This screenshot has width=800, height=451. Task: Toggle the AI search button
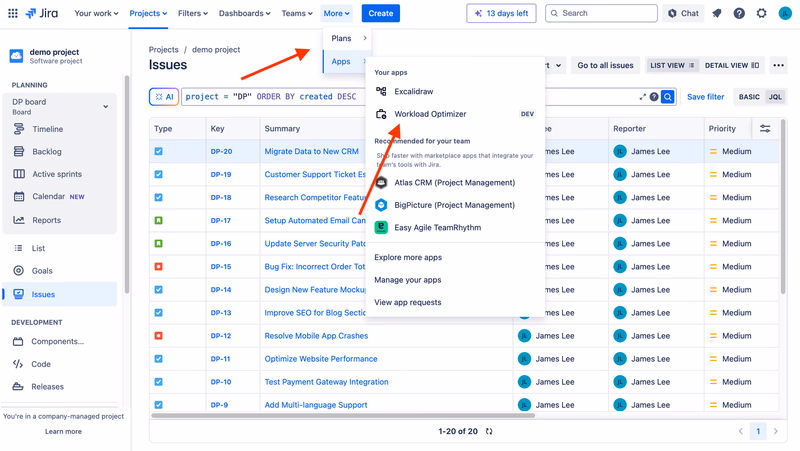coord(164,97)
